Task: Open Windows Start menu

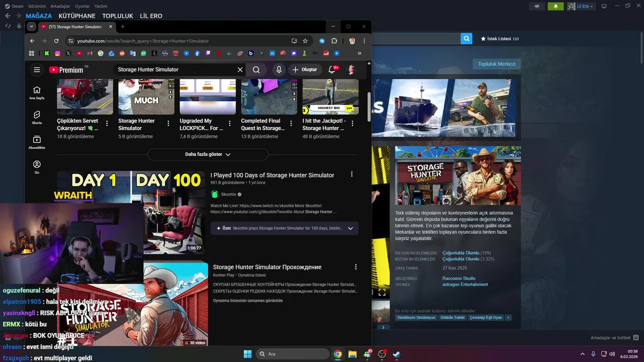Action: pos(248,354)
